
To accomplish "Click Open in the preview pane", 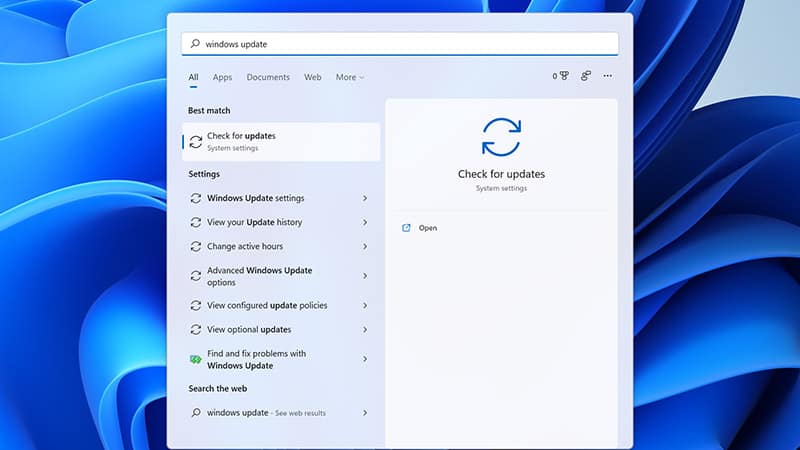I will click(x=428, y=228).
